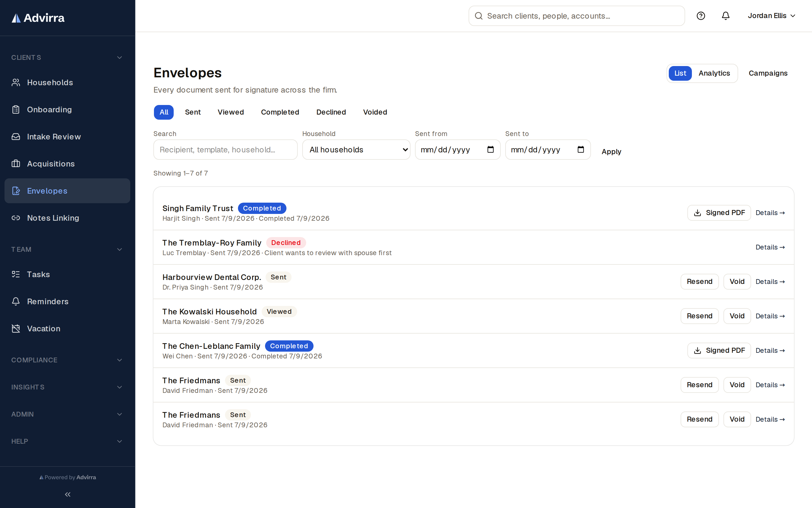Switch to Analytics view

pos(714,73)
